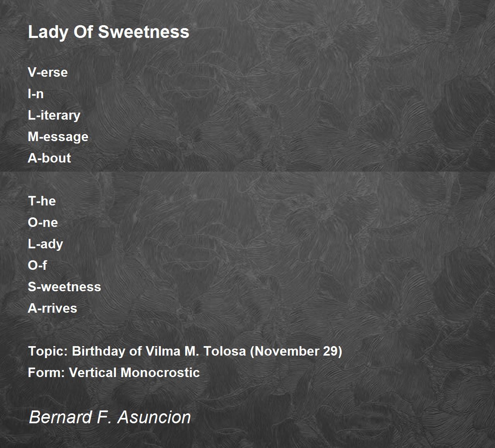The width and height of the screenshot is (495, 448).
Task: Select the word L-iterary
Action: pos(54,116)
